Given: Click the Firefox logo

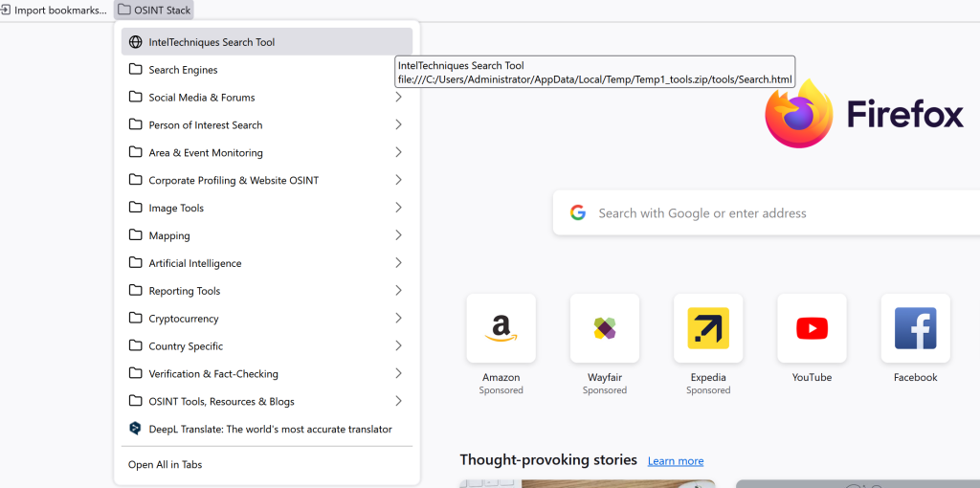Looking at the screenshot, I should (x=799, y=113).
